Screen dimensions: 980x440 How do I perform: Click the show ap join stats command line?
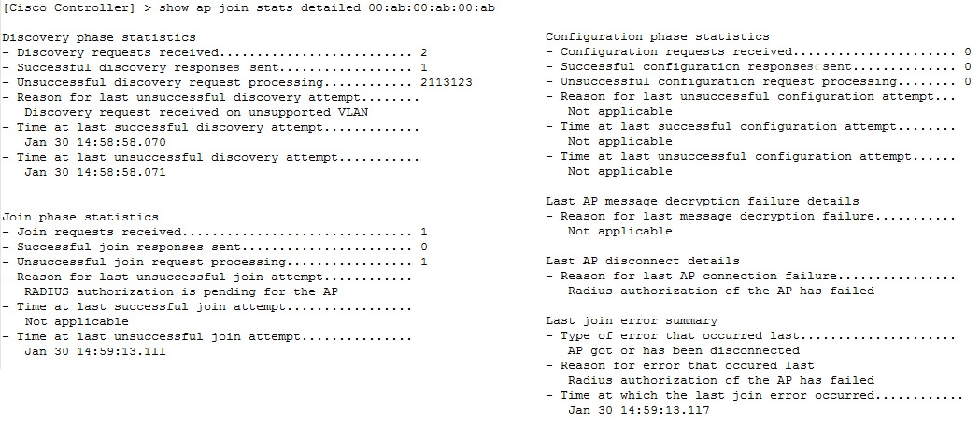(249, 7)
